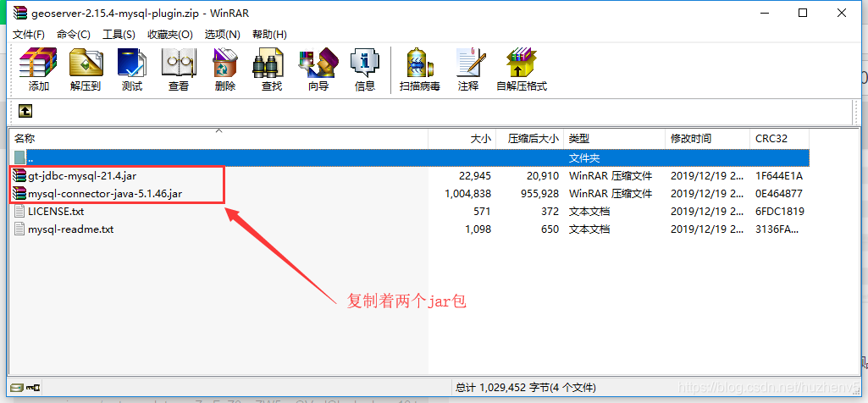Click the LICENSE.txt document icon
The image size is (868, 403).
click(20, 212)
